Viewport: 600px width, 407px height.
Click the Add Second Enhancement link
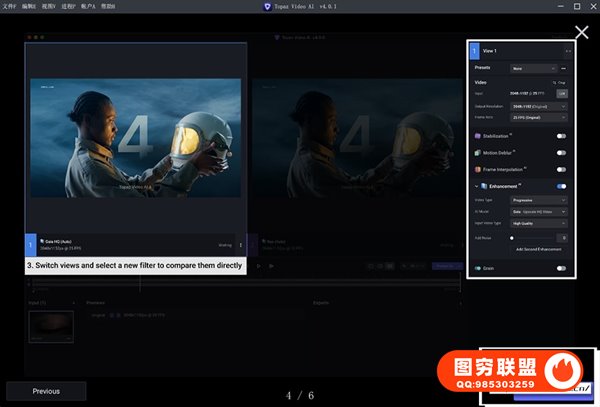pos(537,248)
